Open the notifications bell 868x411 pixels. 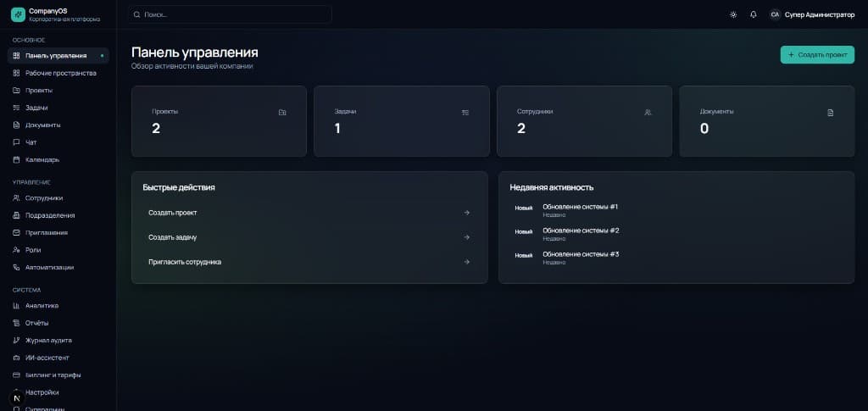(754, 15)
